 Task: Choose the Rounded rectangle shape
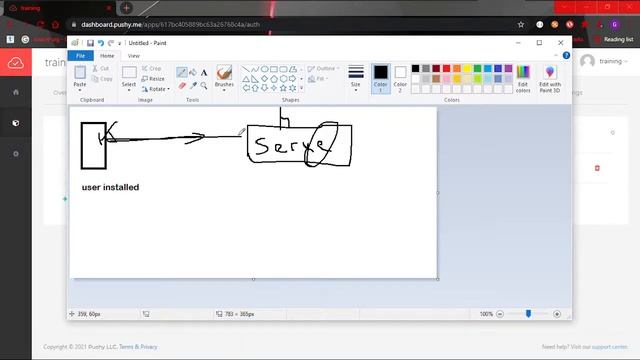coord(283,69)
